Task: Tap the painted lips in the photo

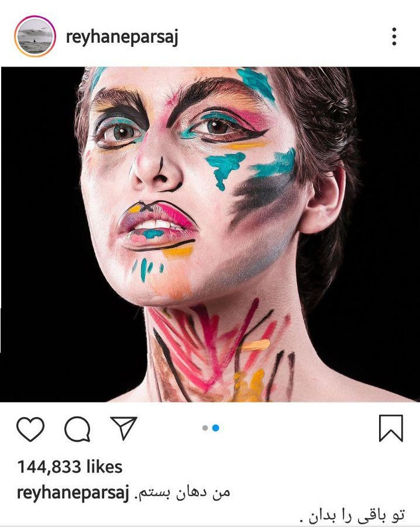Action: [157, 224]
